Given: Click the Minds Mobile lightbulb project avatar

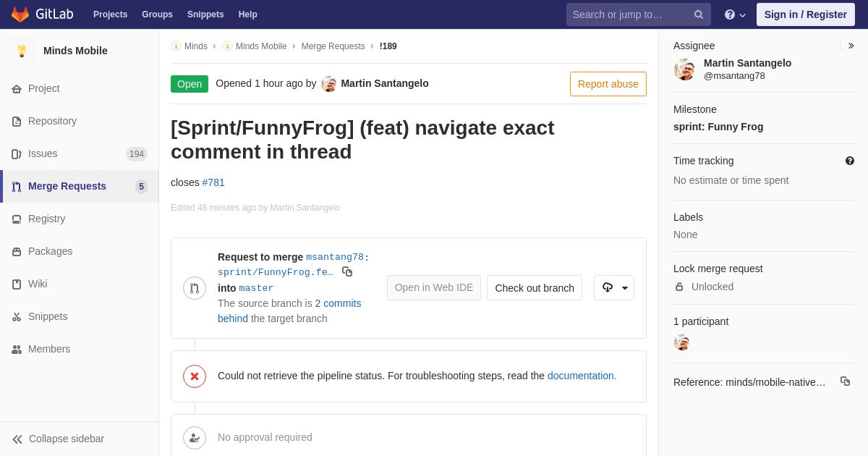Looking at the screenshot, I should pos(22,51).
